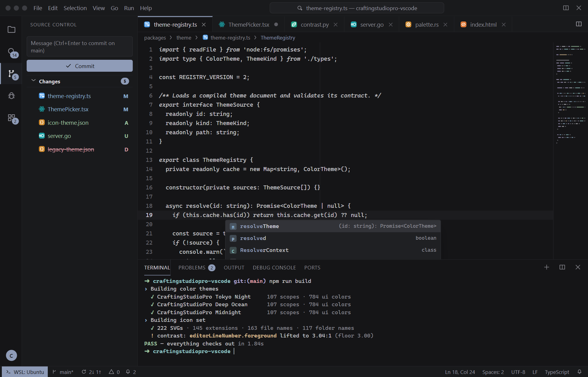Pick the resolveTheme autocomplete suggestion
The image size is (588, 377).
333,226
